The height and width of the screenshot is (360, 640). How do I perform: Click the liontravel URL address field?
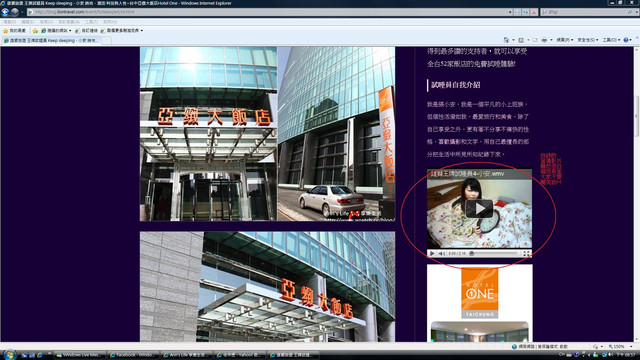267,12
